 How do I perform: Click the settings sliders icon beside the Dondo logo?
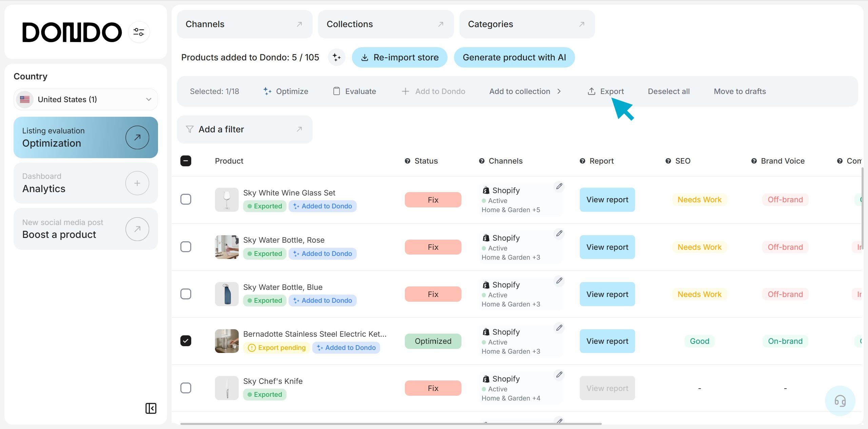tap(139, 32)
